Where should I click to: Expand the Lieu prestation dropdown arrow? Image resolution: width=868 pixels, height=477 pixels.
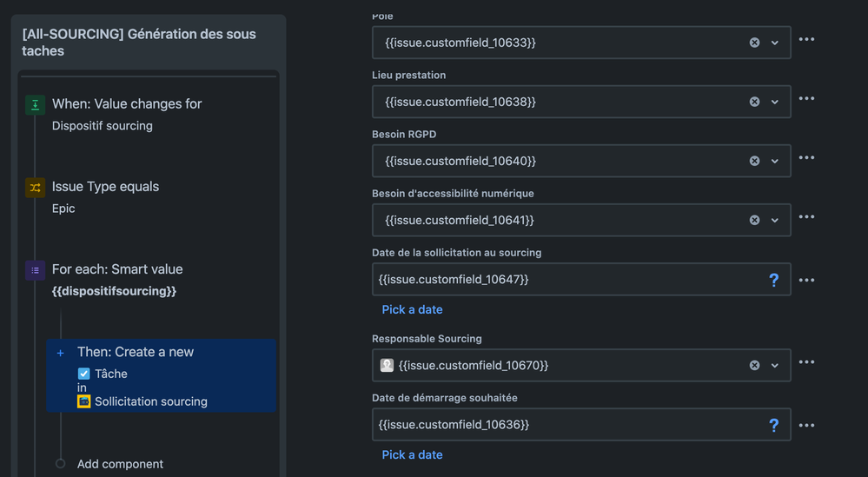click(775, 102)
